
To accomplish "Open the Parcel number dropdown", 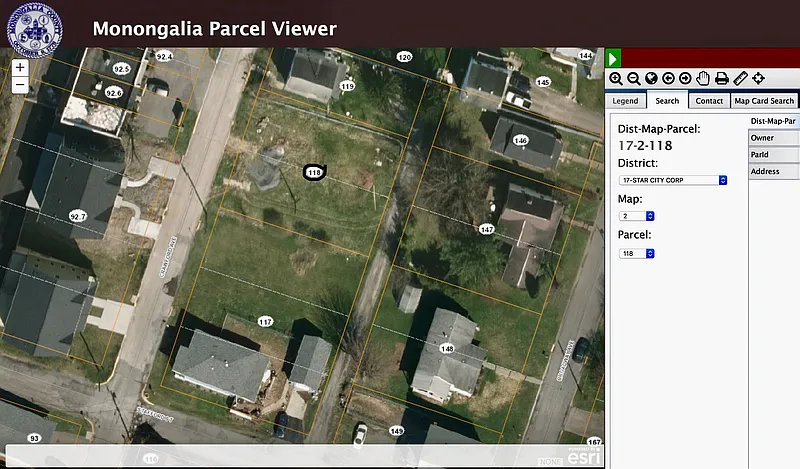I will click(x=637, y=253).
